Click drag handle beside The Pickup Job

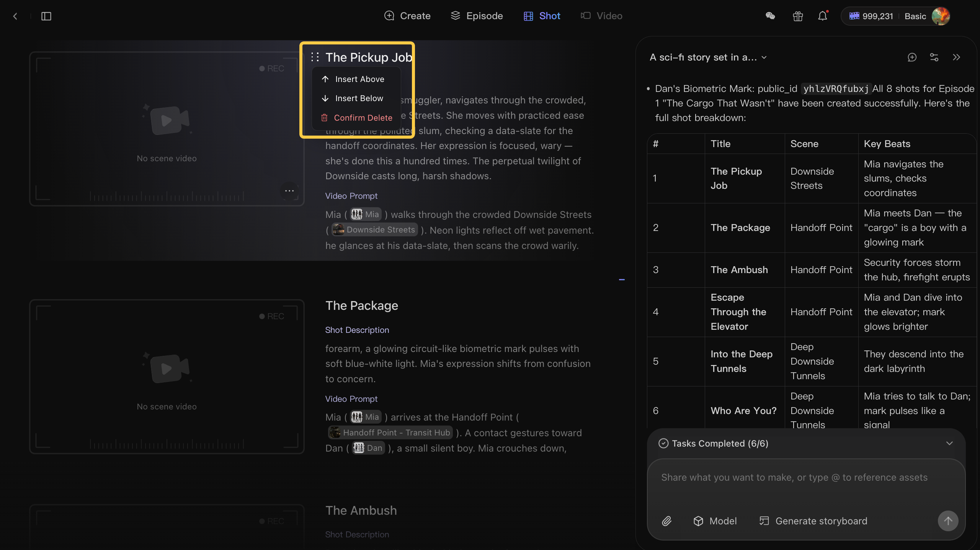click(x=315, y=57)
